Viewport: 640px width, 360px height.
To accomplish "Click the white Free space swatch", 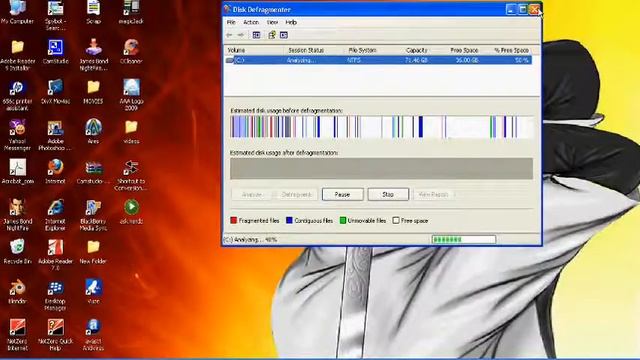I will 396,220.
